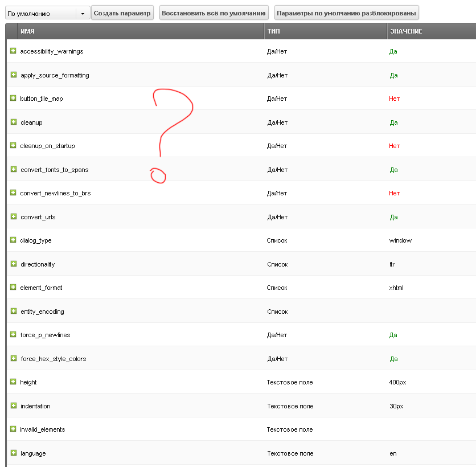This screenshot has width=476, height=467.
Task: Click the 'convert_urls' parameter name
Action: (38, 217)
